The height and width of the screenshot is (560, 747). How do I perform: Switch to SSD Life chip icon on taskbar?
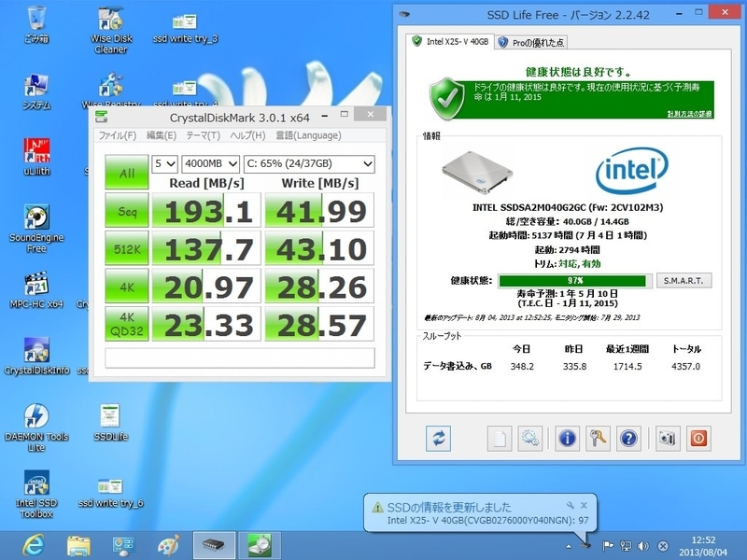[x=214, y=545]
